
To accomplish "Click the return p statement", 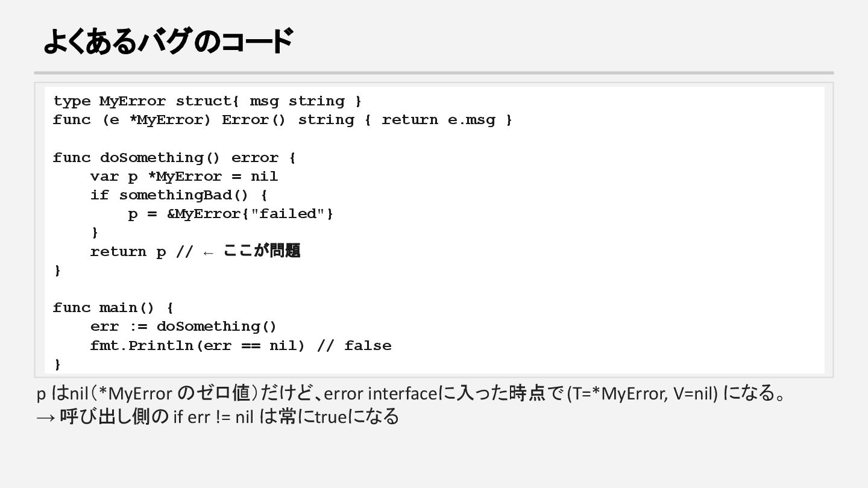I will (128, 252).
